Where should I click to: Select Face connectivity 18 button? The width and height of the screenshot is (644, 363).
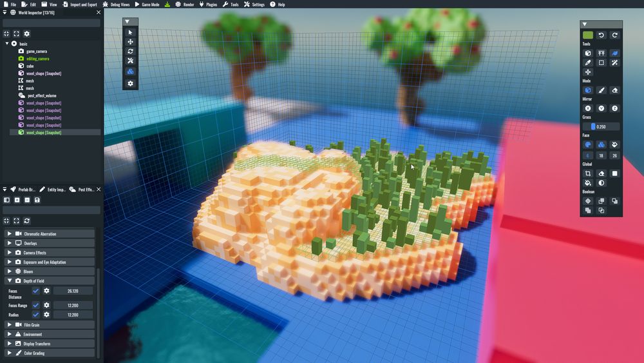tap(601, 155)
